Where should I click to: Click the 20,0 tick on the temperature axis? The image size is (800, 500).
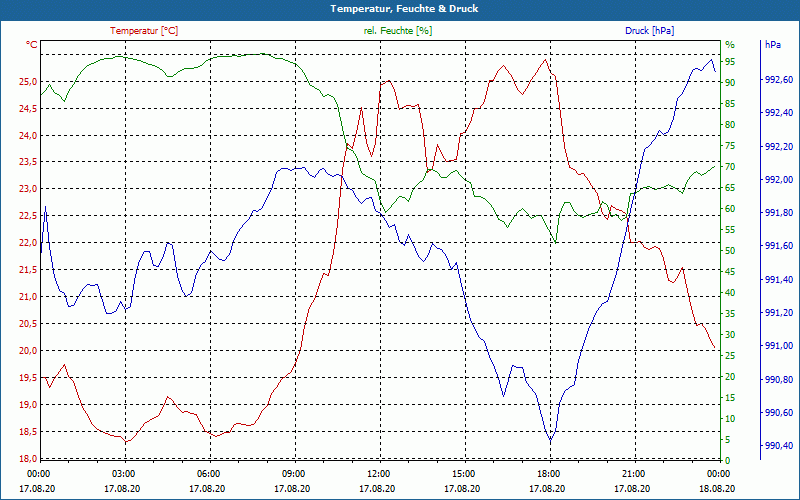pos(29,351)
